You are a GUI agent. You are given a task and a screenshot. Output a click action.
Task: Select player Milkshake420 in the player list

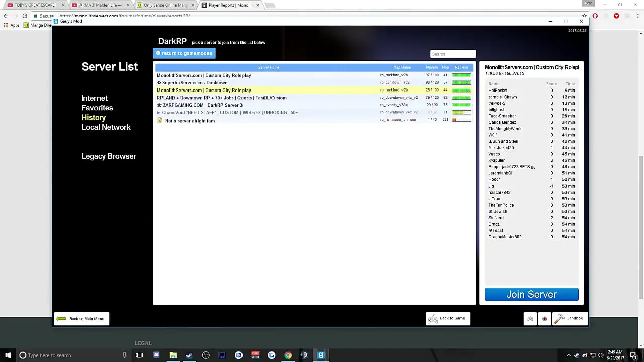point(531,148)
